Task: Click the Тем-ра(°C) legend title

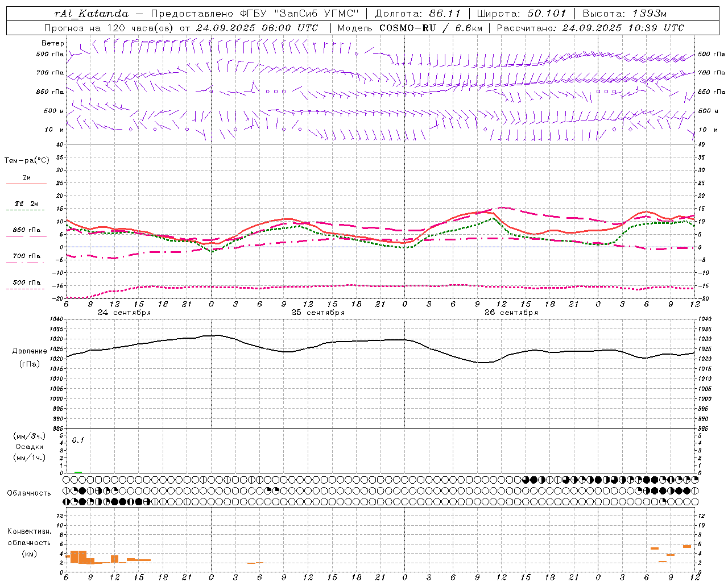Action: (x=27, y=161)
